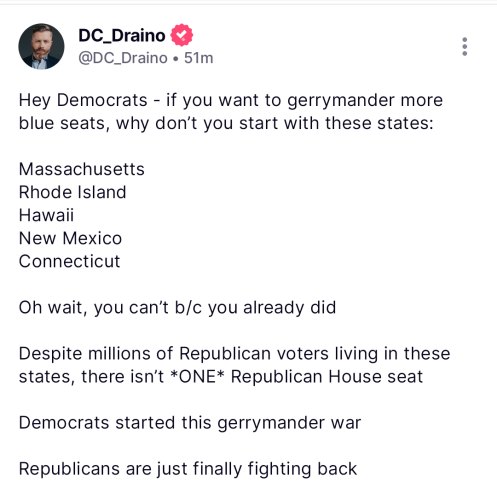The height and width of the screenshot is (500, 497).
Task: Click "Democrats started this gerrymander war" sentence
Action: (x=190, y=423)
